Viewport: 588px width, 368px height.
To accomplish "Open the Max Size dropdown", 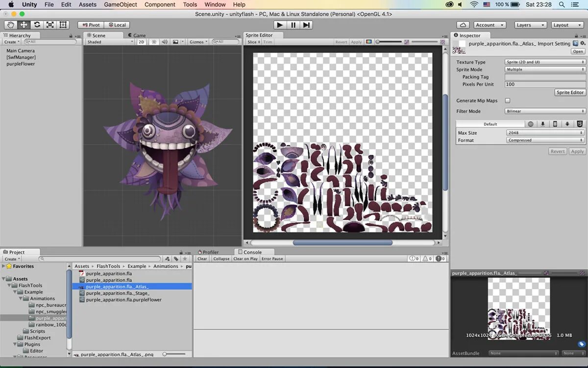I will pyautogui.click(x=545, y=132).
